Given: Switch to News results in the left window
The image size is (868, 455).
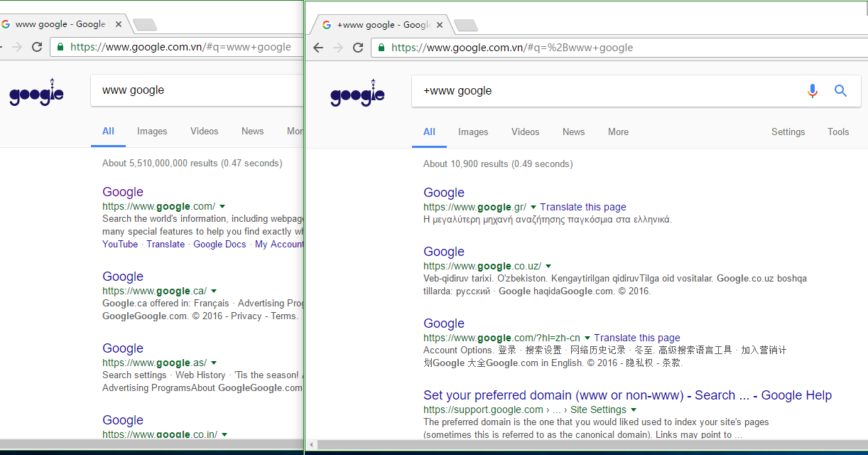Looking at the screenshot, I should (x=253, y=131).
